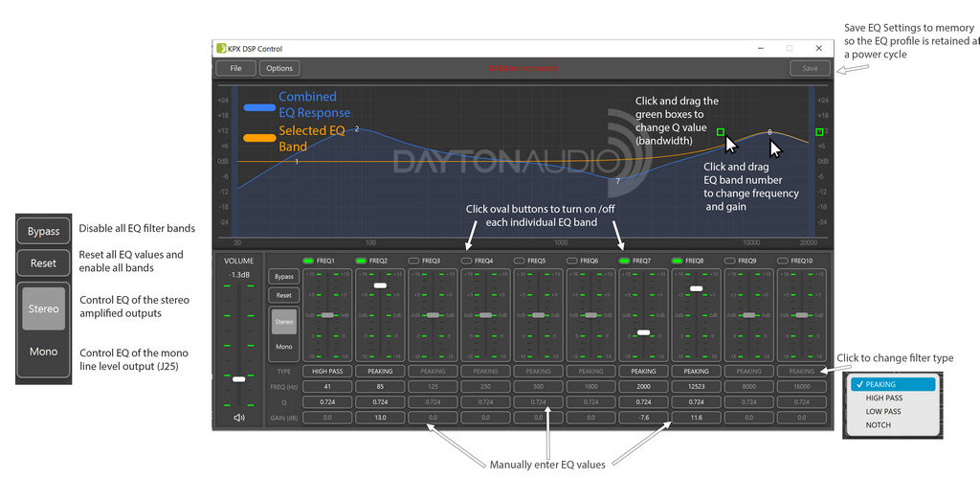Click Save to store EQ settings
The image size is (980, 478).
(x=810, y=68)
